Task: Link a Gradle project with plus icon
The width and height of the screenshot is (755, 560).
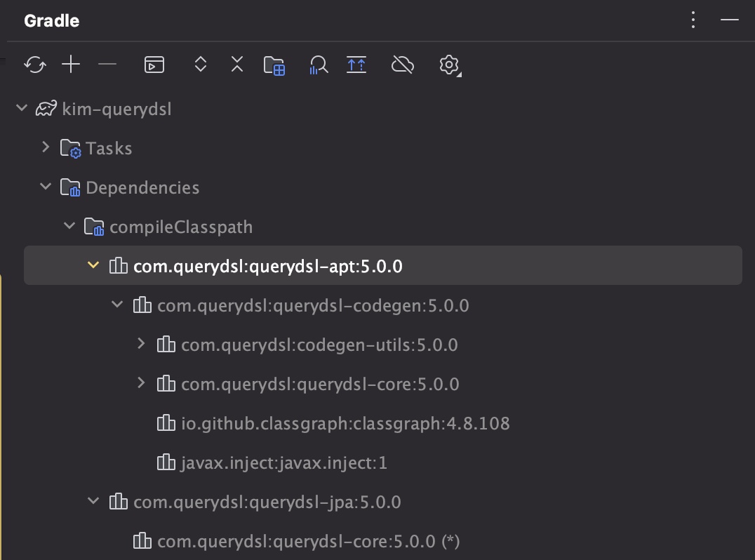Action: [x=71, y=64]
